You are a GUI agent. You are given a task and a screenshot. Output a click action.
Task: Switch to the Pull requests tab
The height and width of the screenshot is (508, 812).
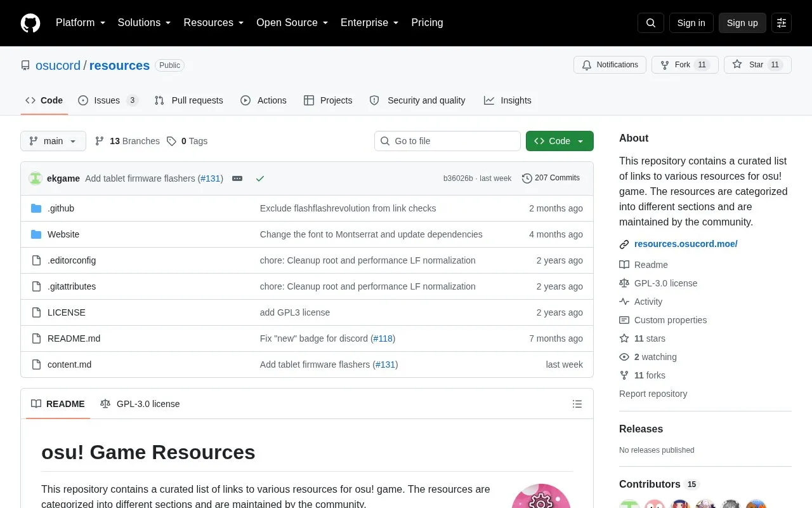[x=188, y=100]
